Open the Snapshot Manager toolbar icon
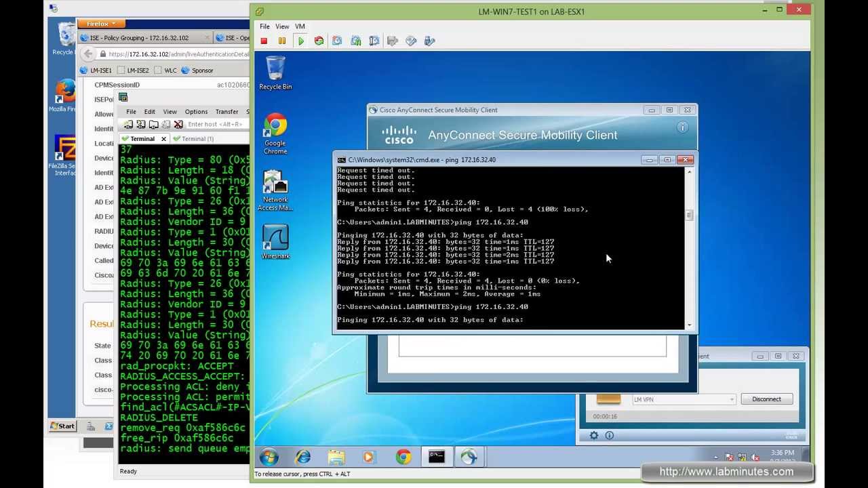868x488 pixels. pyautogui.click(x=374, y=41)
